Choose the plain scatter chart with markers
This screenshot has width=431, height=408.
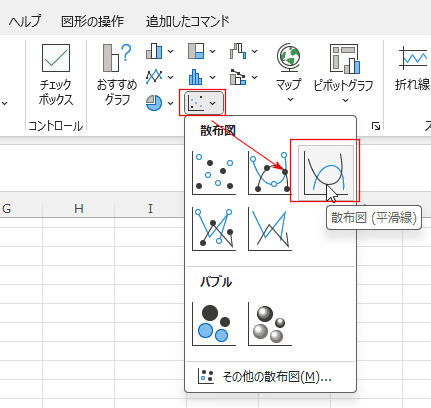tap(214, 173)
